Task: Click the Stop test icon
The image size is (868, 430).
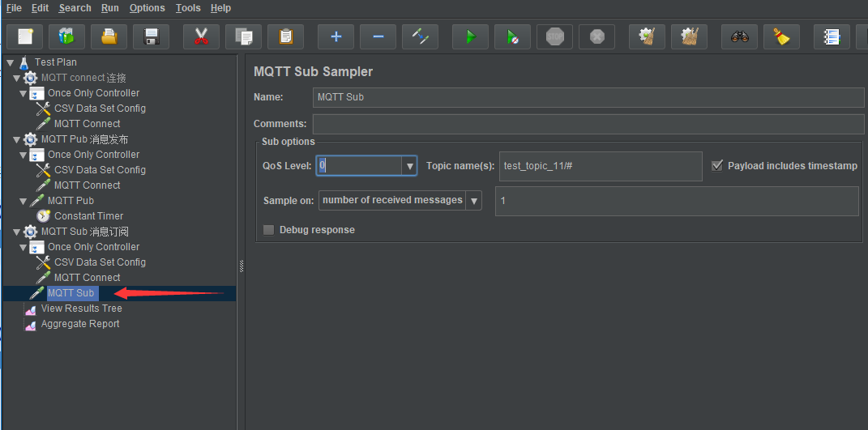Action: click(x=554, y=37)
